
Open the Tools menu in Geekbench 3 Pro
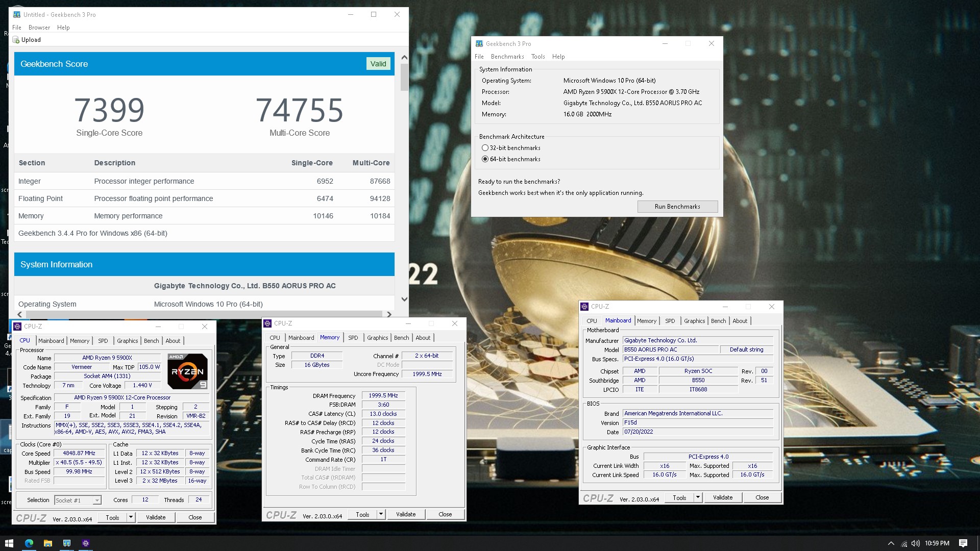(538, 57)
